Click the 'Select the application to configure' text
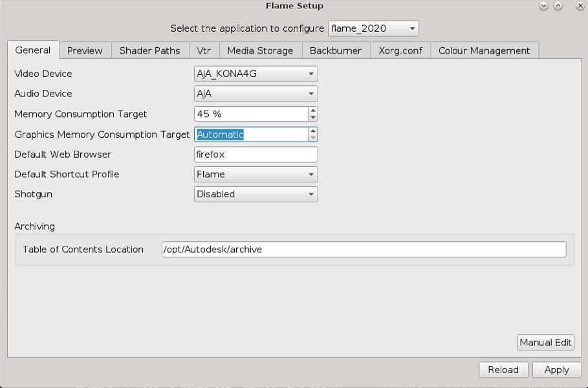This screenshot has height=388, width=588. (x=247, y=28)
